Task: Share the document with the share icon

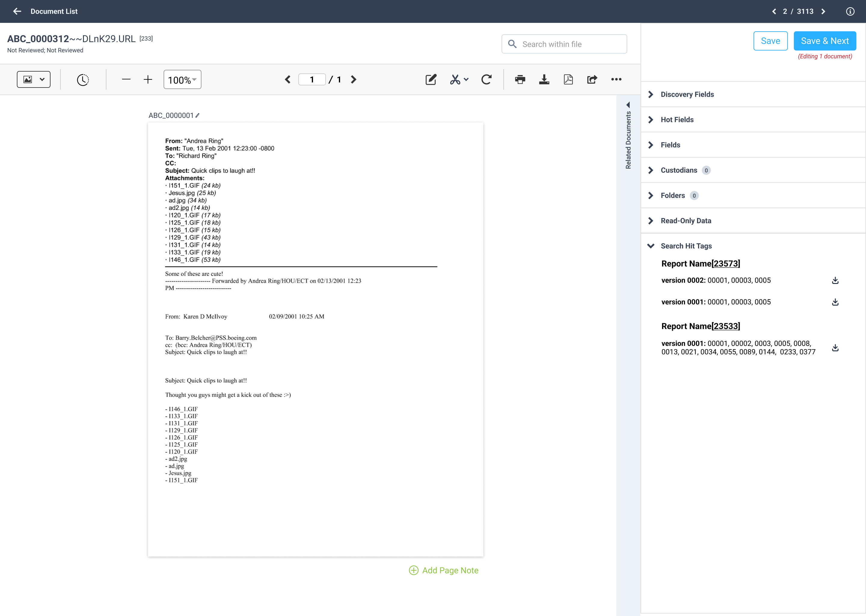Action: tap(592, 79)
